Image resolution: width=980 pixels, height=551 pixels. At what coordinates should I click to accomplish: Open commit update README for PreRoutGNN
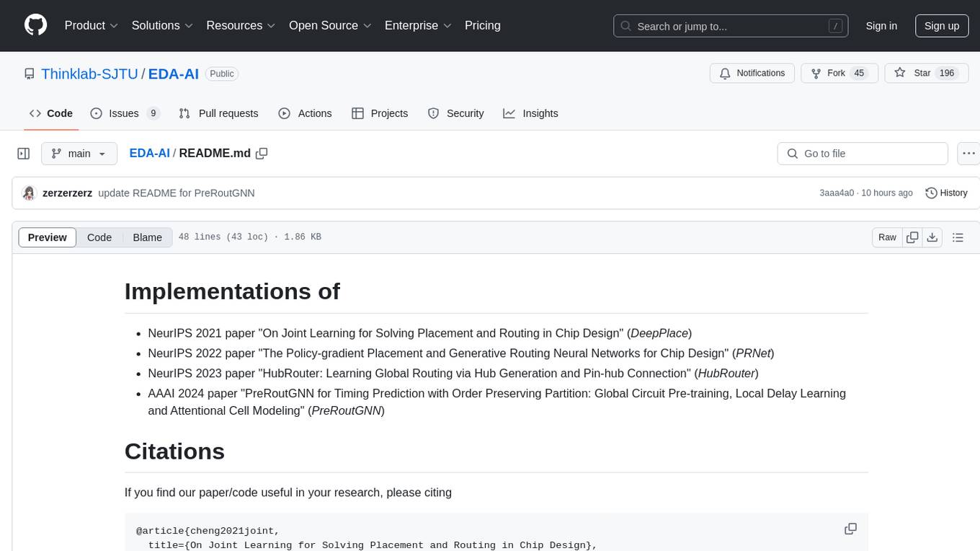click(x=177, y=193)
